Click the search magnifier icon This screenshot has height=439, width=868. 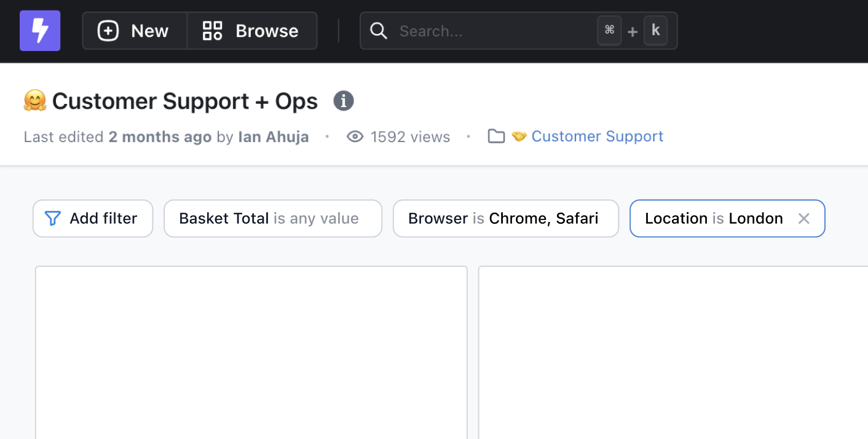(377, 31)
